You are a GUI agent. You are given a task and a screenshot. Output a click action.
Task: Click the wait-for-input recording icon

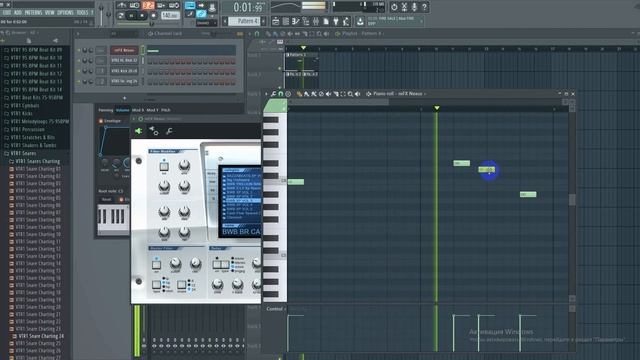click(x=134, y=6)
